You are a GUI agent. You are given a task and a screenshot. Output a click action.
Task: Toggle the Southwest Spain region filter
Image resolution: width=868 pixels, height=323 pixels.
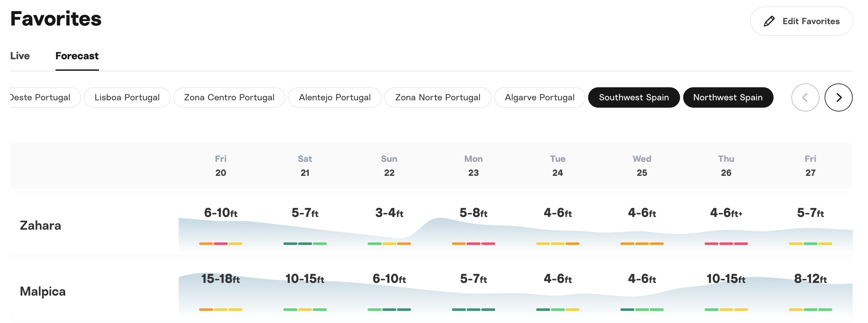[633, 97]
